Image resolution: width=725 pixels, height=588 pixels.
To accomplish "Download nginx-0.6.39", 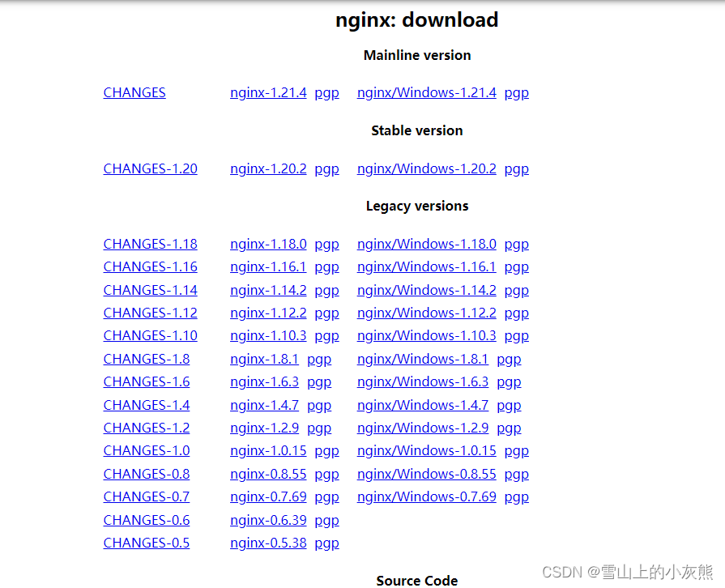I will click(268, 521).
